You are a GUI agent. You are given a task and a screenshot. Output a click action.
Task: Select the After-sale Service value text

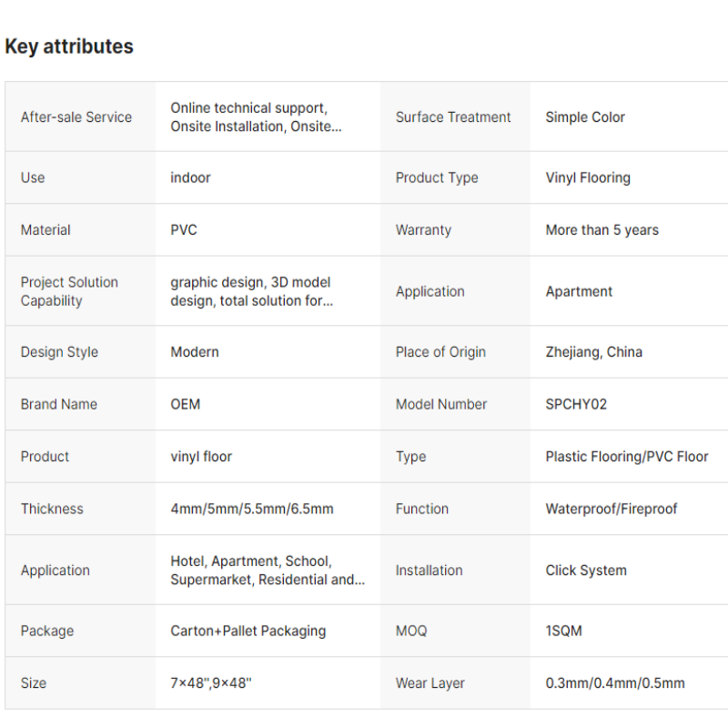pyautogui.click(x=256, y=117)
